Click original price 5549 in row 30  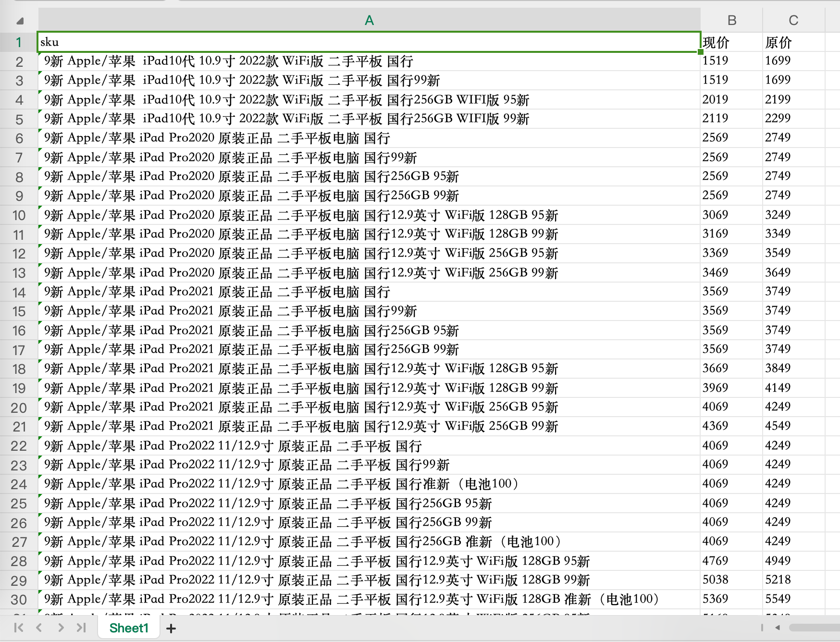(x=793, y=599)
